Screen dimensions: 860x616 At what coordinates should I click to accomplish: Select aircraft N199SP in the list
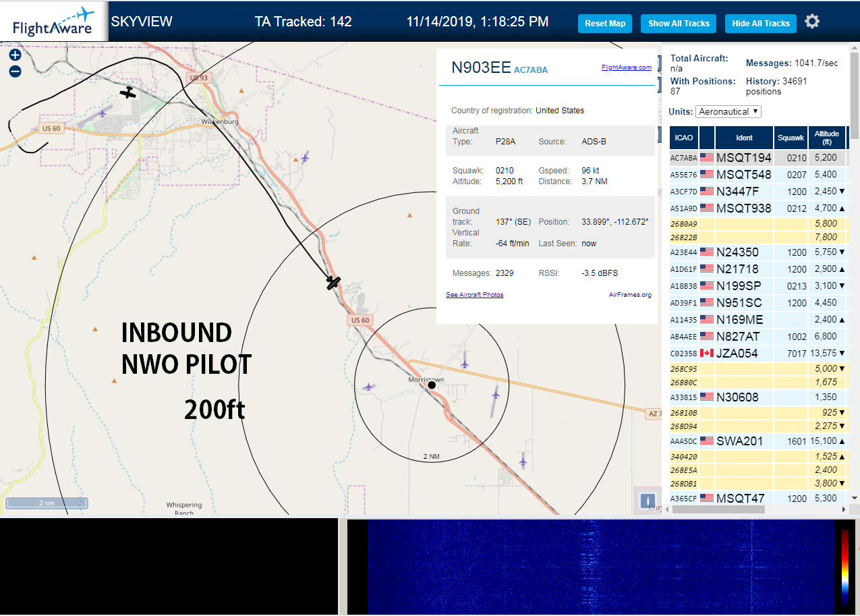pos(757,285)
